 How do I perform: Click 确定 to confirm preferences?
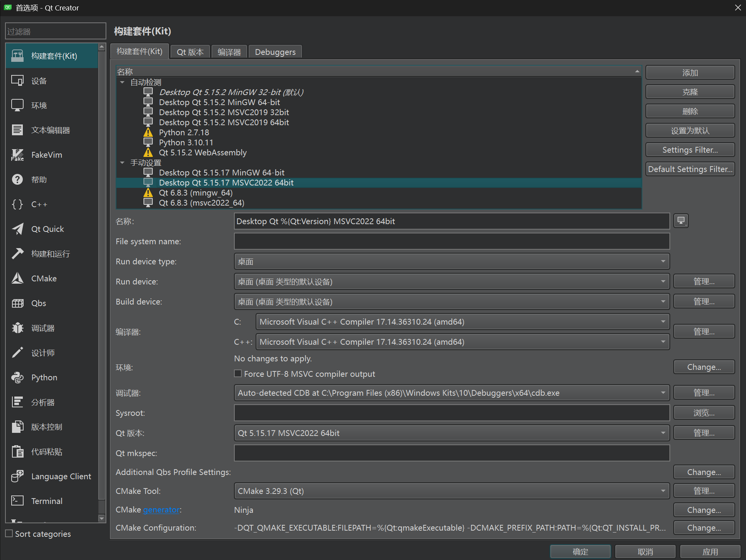(x=580, y=552)
